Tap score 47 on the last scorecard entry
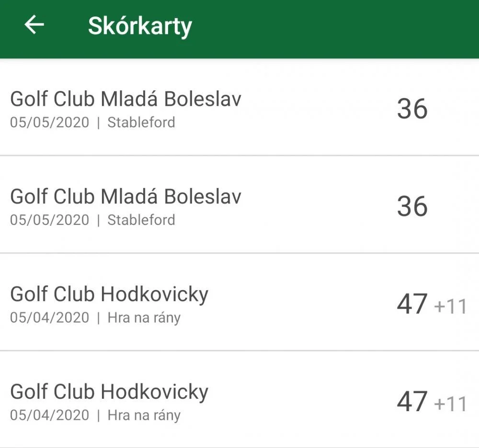Image resolution: width=479 pixels, height=448 pixels. [x=412, y=401]
